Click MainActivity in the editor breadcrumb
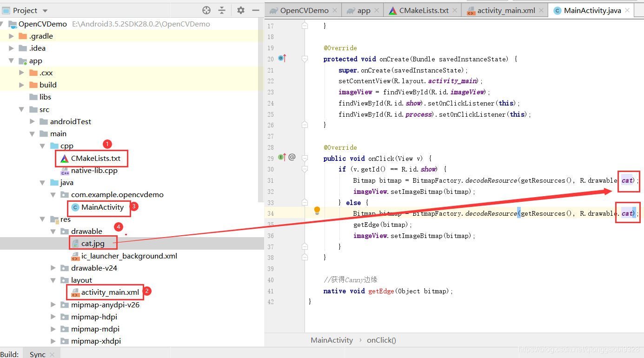644x358 pixels. (x=332, y=340)
